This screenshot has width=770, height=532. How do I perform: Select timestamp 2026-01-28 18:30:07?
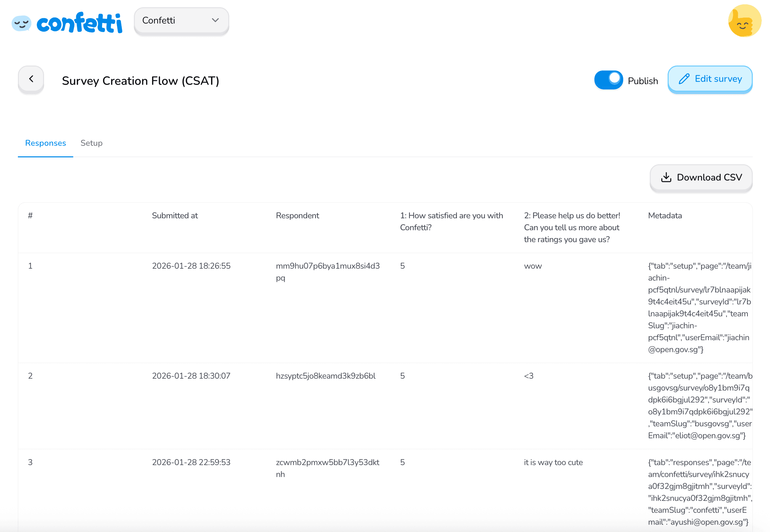pyautogui.click(x=191, y=376)
